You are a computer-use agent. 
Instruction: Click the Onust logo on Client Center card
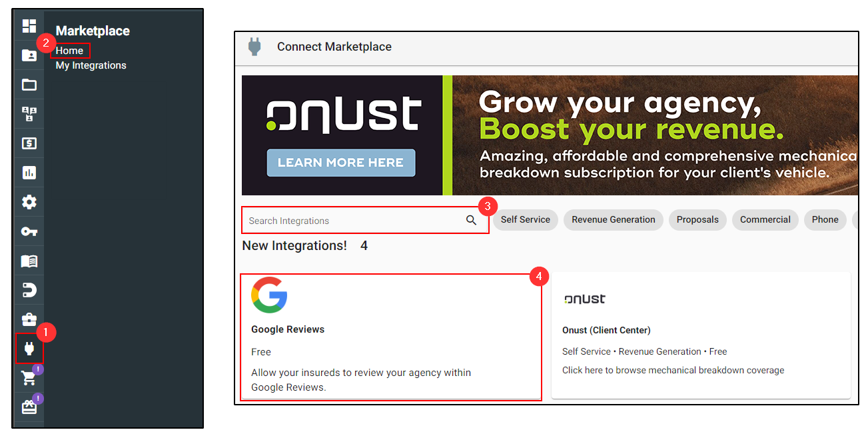pyautogui.click(x=584, y=299)
